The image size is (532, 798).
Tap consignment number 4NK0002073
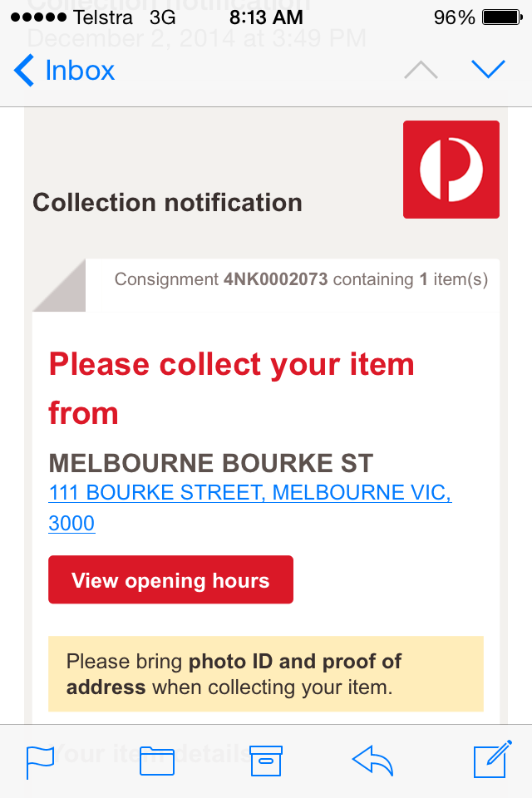pyautogui.click(x=276, y=279)
